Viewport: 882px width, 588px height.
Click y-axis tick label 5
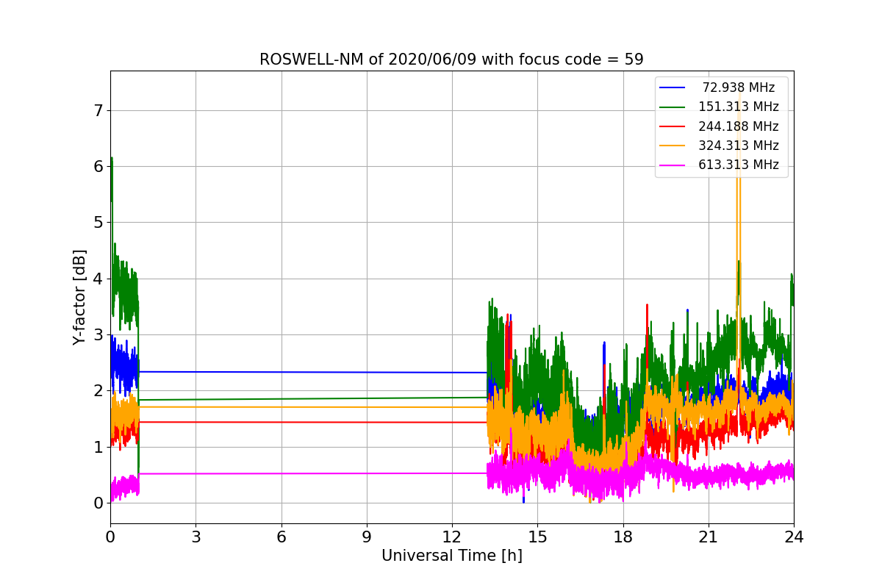click(98, 223)
